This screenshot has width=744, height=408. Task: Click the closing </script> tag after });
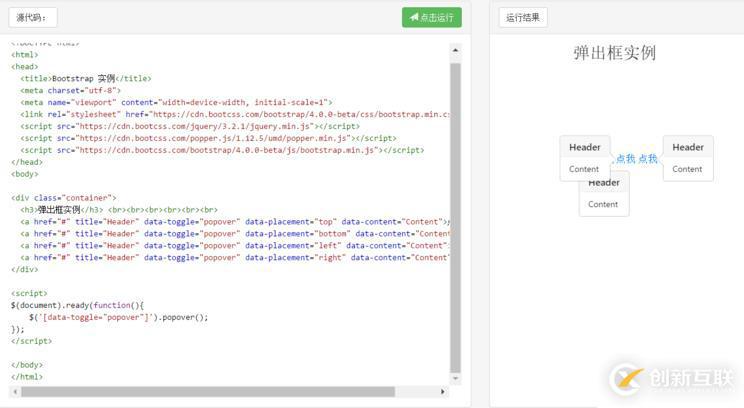click(x=31, y=341)
